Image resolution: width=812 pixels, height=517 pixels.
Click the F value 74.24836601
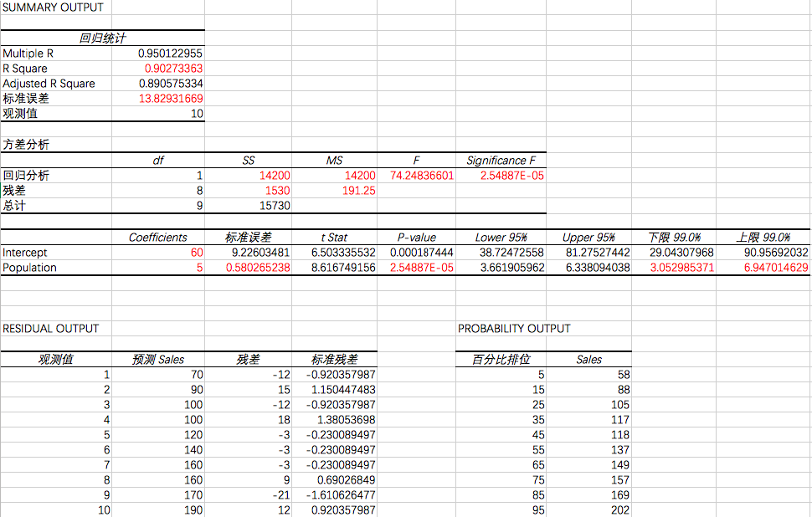click(422, 176)
